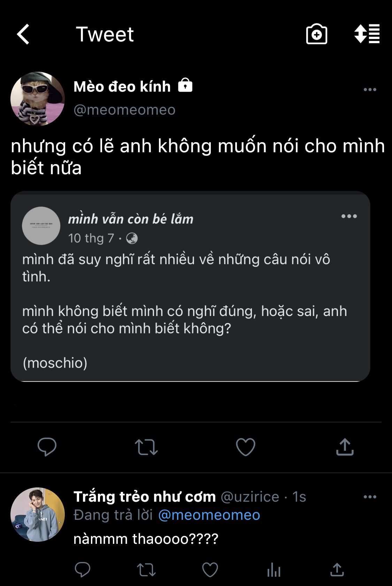
Task: Open more options for uzirice reply
Action: pyautogui.click(x=370, y=497)
